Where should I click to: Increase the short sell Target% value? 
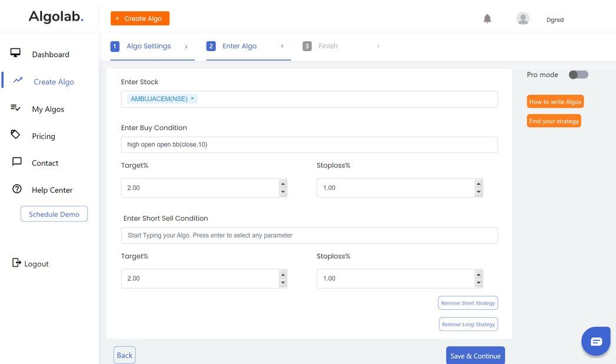pos(283,275)
